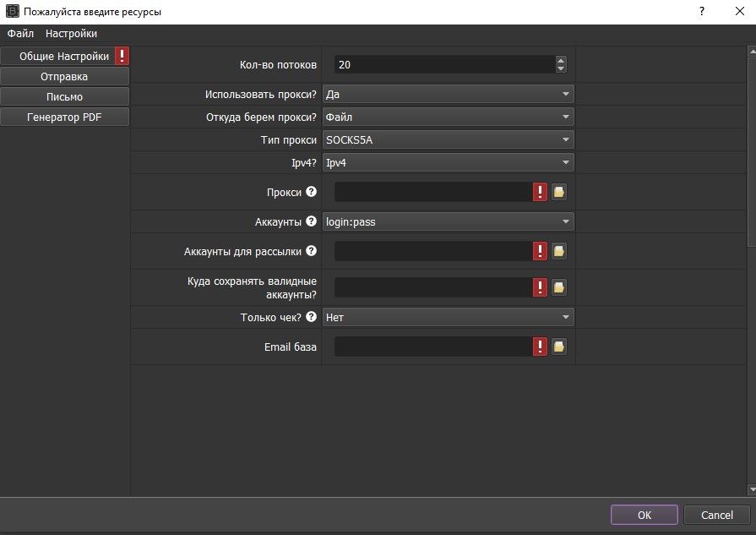
Task: Click the red warning on Общие Настройки
Action: [122, 56]
